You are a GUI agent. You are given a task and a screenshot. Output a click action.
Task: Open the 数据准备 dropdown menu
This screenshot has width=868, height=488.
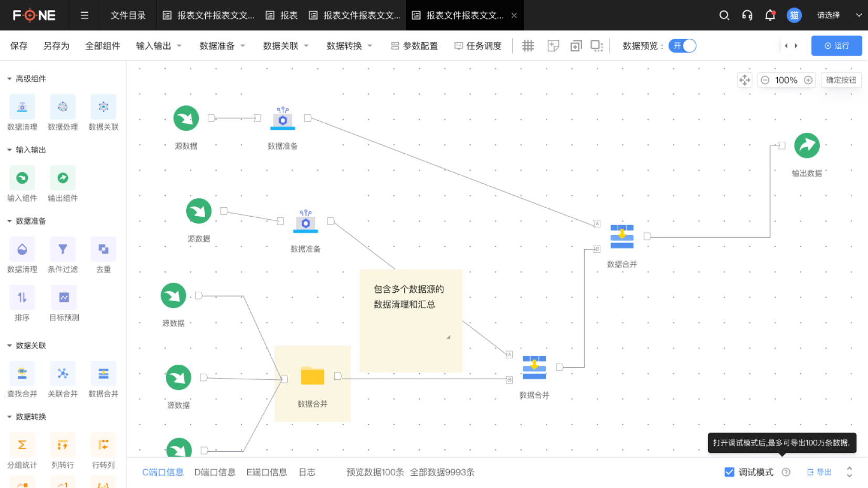(222, 46)
